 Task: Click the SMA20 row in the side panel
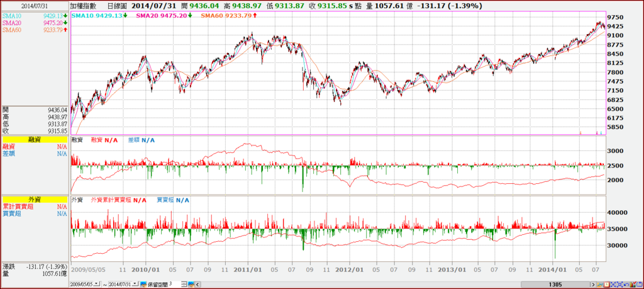pyautogui.click(x=34, y=23)
